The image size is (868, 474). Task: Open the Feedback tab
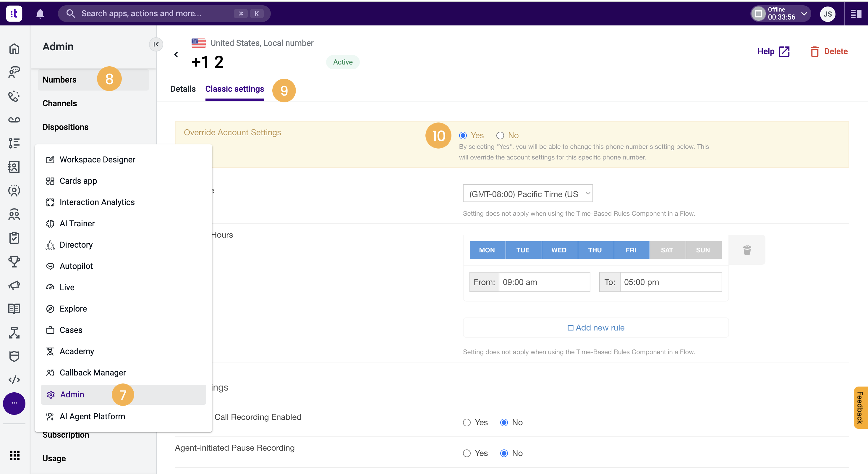tap(861, 408)
